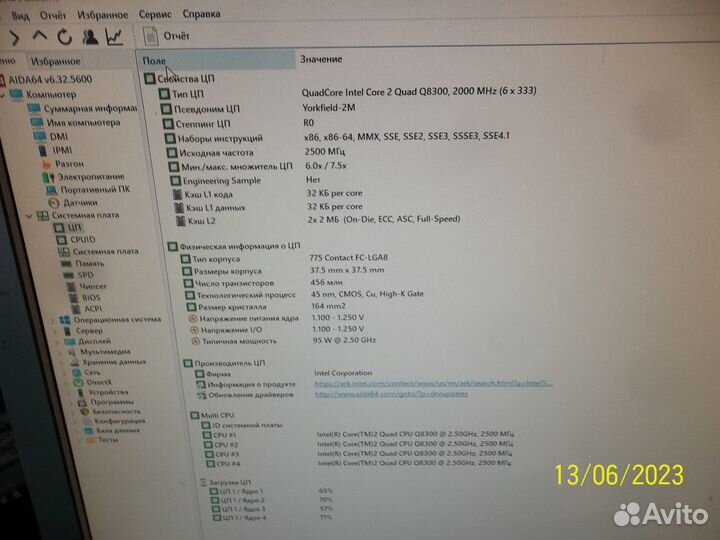The width and height of the screenshot is (720, 540).
Task: Select ЦП under Системная плата
Action: click(74, 227)
